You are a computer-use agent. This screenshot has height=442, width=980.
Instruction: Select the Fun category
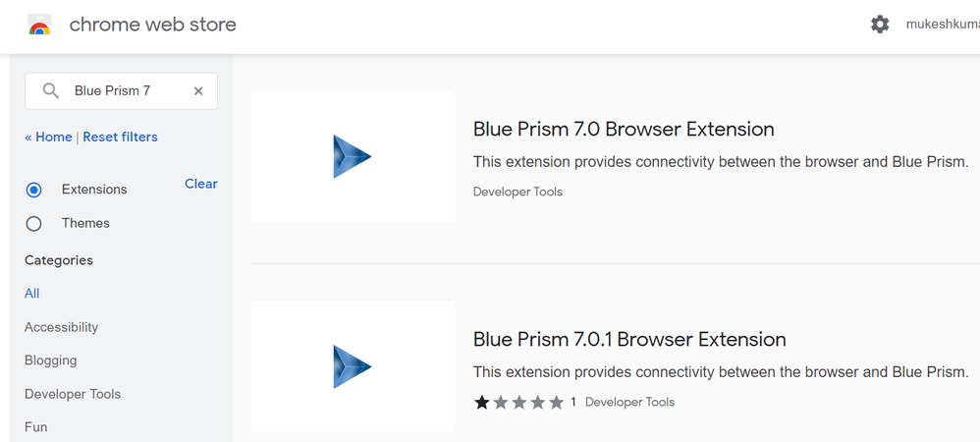point(35,427)
